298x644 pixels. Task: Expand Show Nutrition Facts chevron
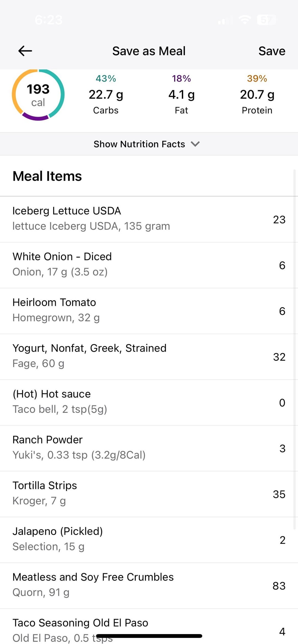click(x=195, y=144)
